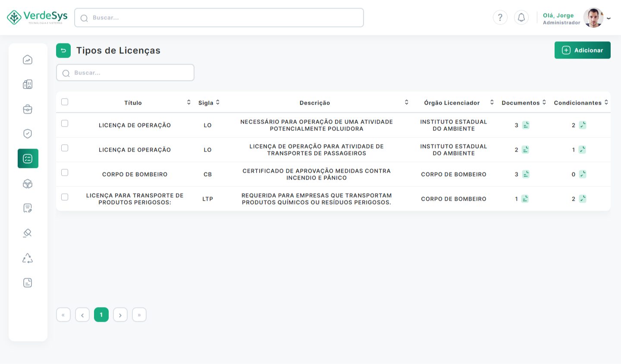The width and height of the screenshot is (621, 364).
Task: Click the notifications bell icon
Action: [521, 18]
